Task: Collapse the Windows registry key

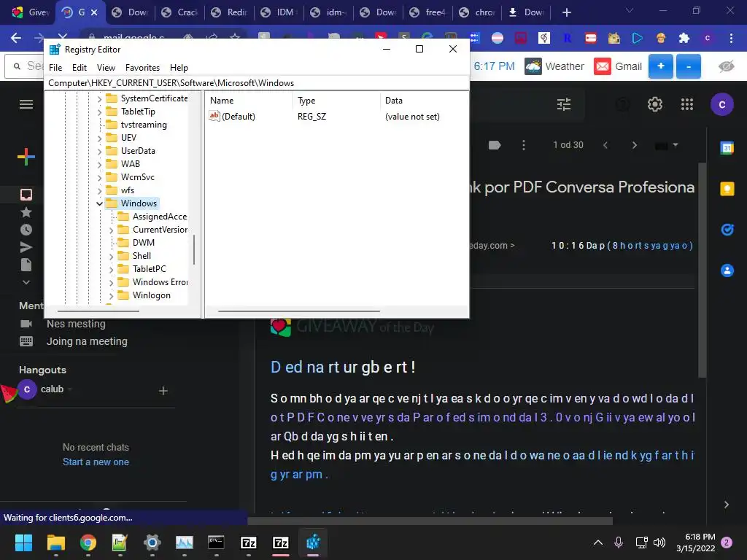Action: tap(99, 203)
